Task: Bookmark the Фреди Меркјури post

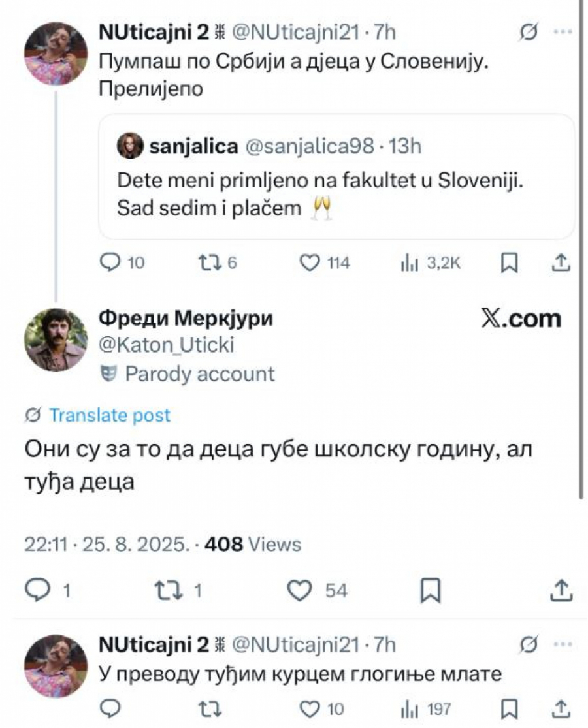Action: point(431,591)
